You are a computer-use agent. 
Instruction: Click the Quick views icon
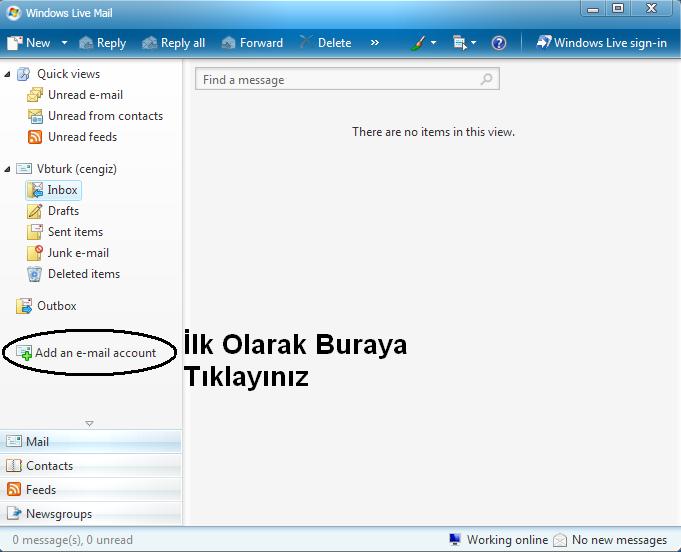(23, 74)
